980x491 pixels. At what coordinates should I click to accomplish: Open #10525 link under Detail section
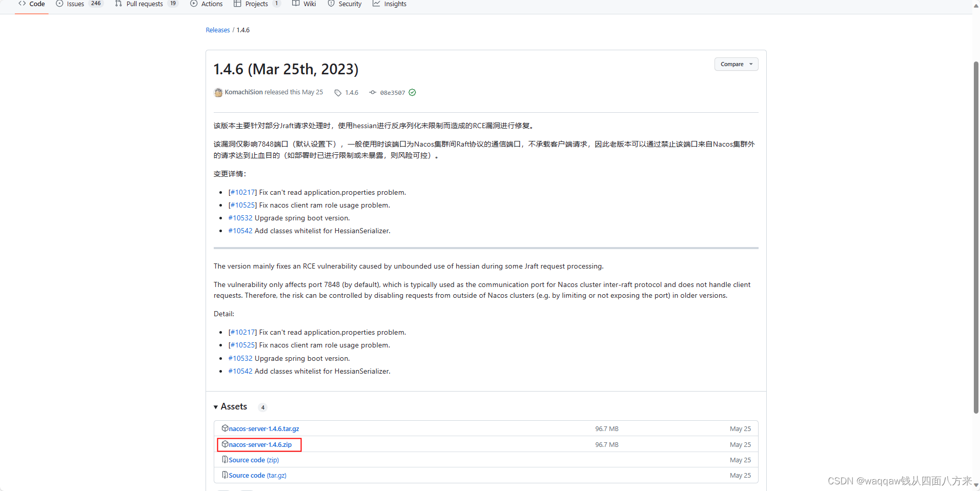tap(242, 345)
